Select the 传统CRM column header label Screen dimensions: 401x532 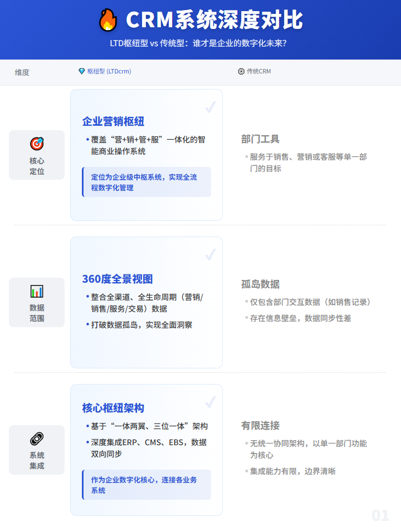click(x=259, y=72)
